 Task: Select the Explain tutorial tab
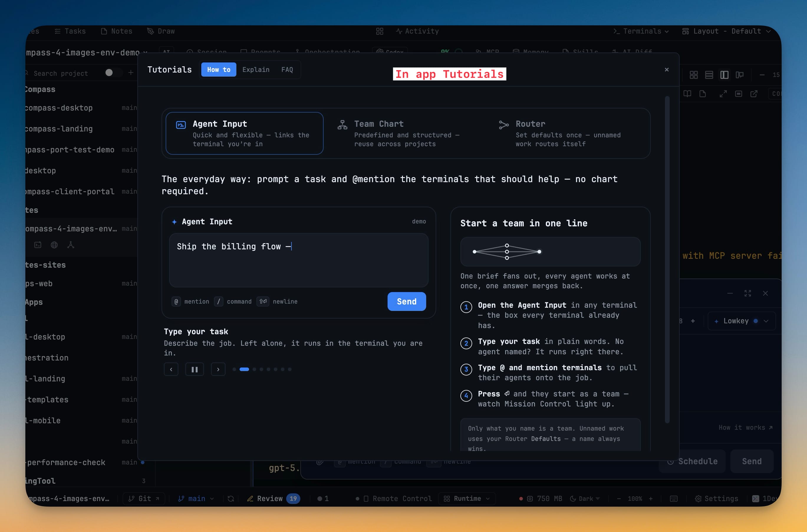pyautogui.click(x=256, y=70)
